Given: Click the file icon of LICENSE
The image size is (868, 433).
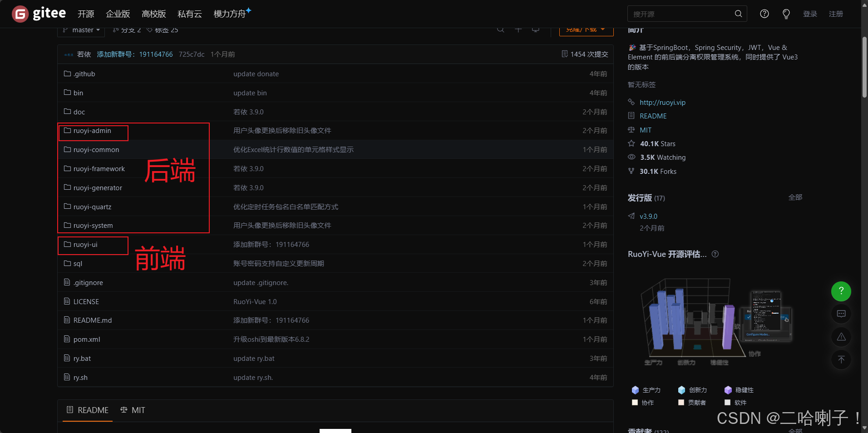Looking at the screenshot, I should (67, 301).
